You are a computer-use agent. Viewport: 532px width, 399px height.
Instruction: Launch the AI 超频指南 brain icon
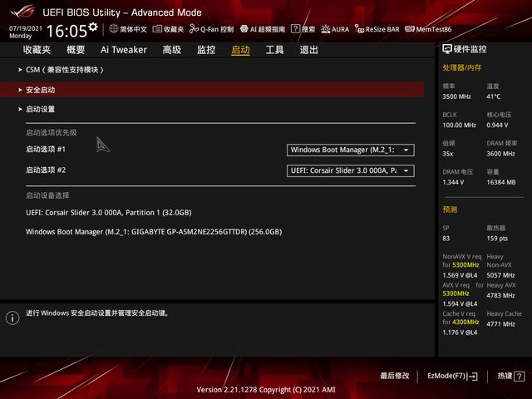pos(244,29)
